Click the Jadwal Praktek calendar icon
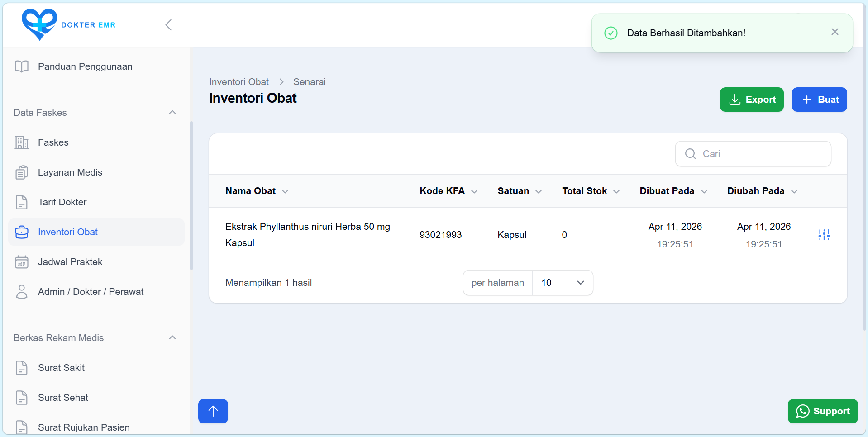This screenshot has height=437, width=868. (x=22, y=262)
